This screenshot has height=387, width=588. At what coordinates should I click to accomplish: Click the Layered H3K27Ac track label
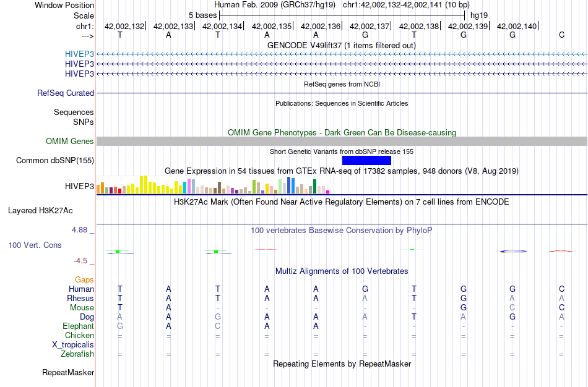[40, 211]
